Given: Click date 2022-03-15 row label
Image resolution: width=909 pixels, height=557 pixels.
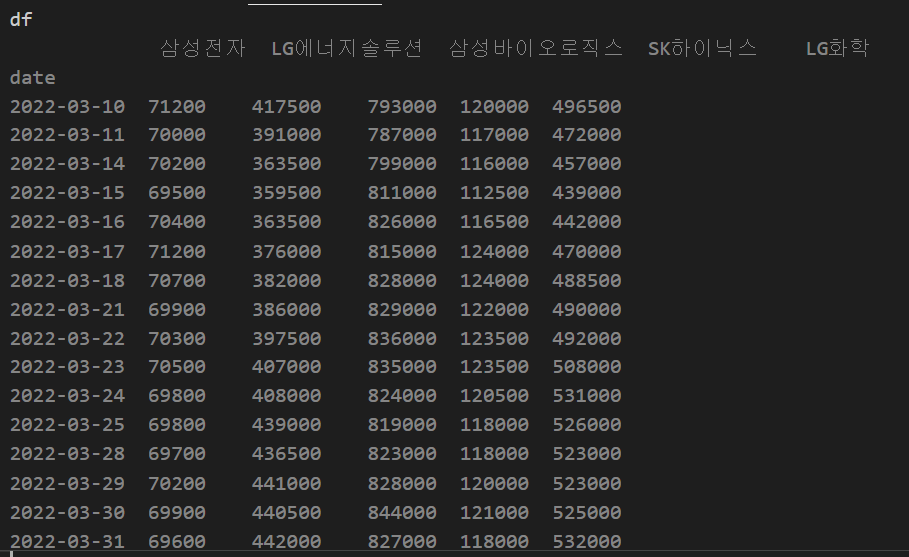Looking at the screenshot, I should click(x=67, y=193).
